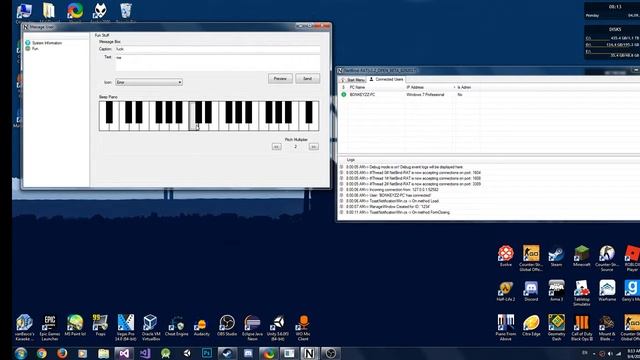Play the leftmost black key on Beep Piano

click(x=109, y=112)
